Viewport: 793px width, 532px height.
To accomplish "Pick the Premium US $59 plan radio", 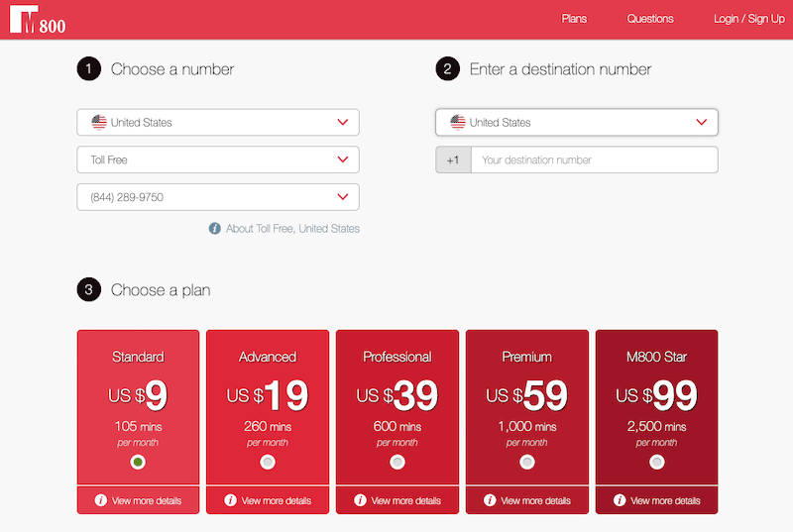I will [x=527, y=462].
